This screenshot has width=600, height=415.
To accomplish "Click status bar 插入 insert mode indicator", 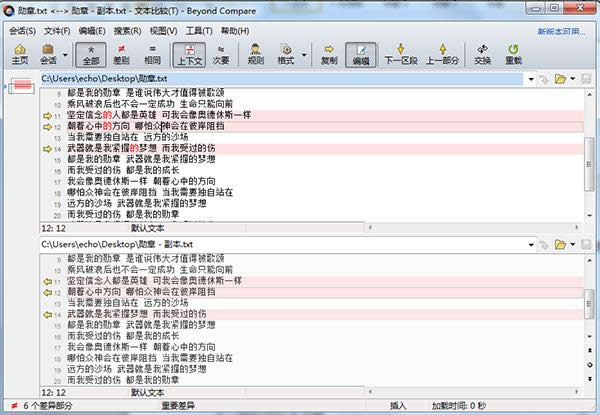I will tap(398, 405).
